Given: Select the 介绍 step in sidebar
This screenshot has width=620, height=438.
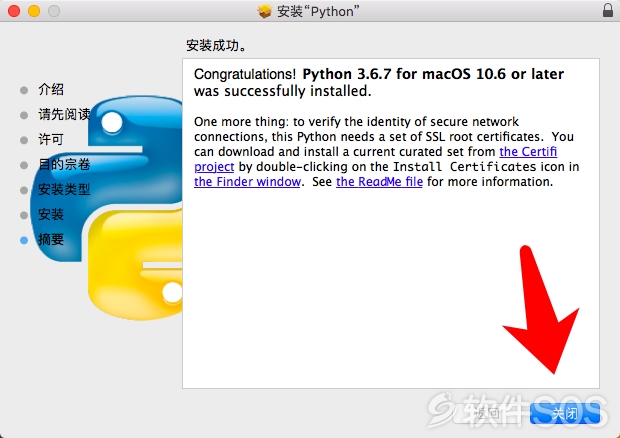Looking at the screenshot, I should [x=51, y=89].
